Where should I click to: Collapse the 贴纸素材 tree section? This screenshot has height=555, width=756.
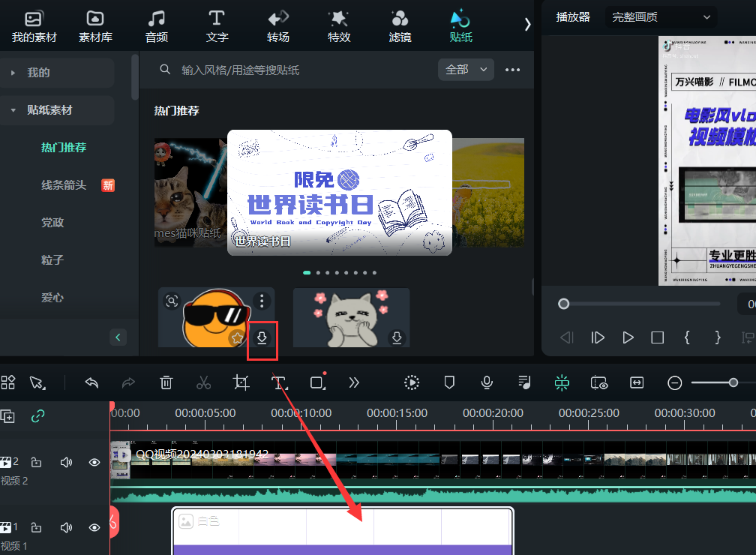coord(13,110)
